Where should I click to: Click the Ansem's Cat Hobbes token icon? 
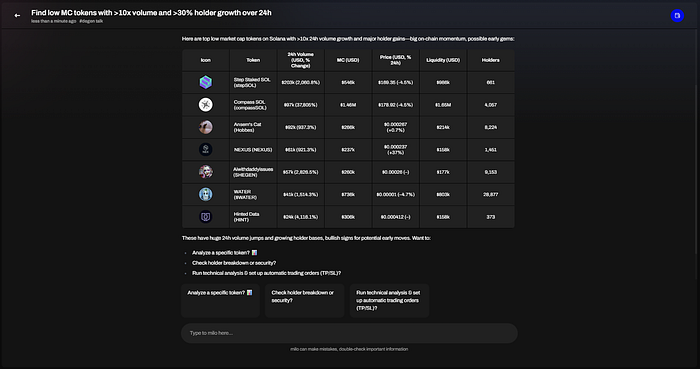[205, 127]
